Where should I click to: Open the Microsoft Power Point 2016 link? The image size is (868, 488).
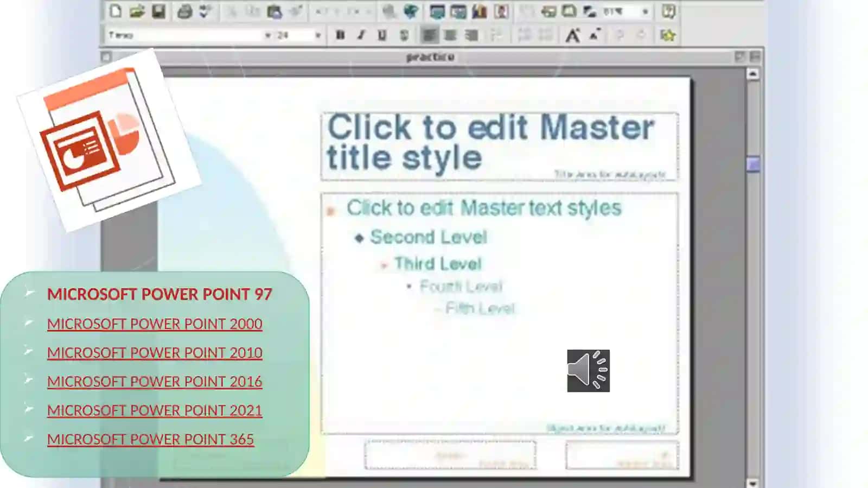click(155, 381)
